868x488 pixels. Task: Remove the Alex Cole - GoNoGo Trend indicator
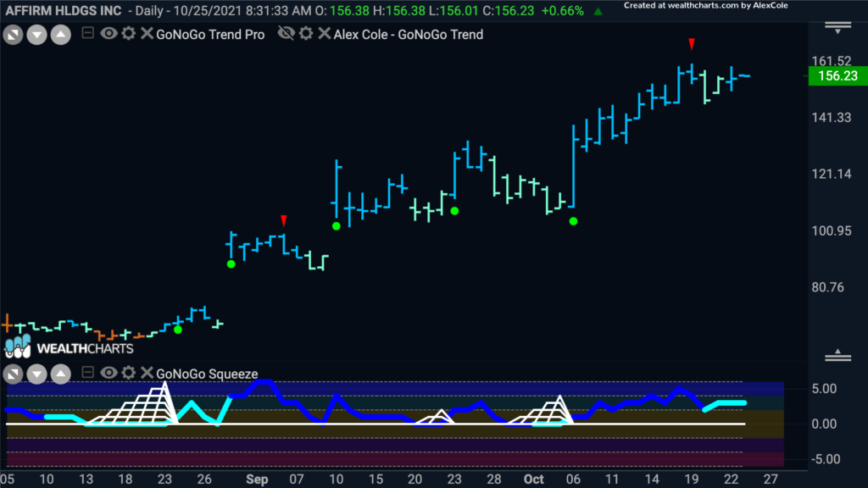coord(325,34)
